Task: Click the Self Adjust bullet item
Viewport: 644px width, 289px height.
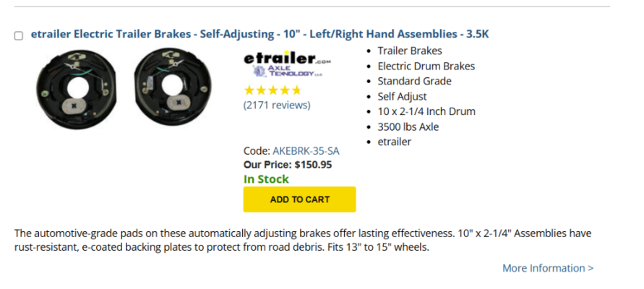Action: point(402,97)
